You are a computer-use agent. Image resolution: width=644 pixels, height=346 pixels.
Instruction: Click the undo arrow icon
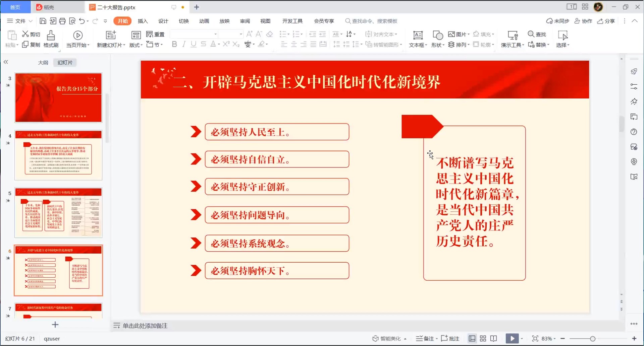click(82, 21)
